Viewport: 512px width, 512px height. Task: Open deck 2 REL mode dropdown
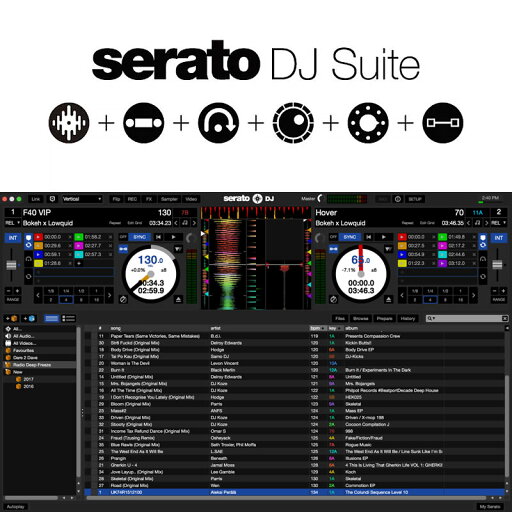pyautogui.click(x=499, y=223)
